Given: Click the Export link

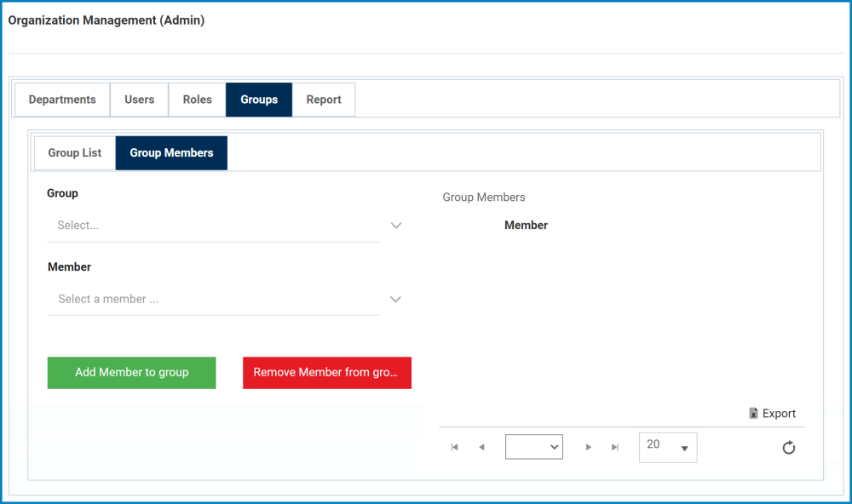Looking at the screenshot, I should [x=778, y=413].
